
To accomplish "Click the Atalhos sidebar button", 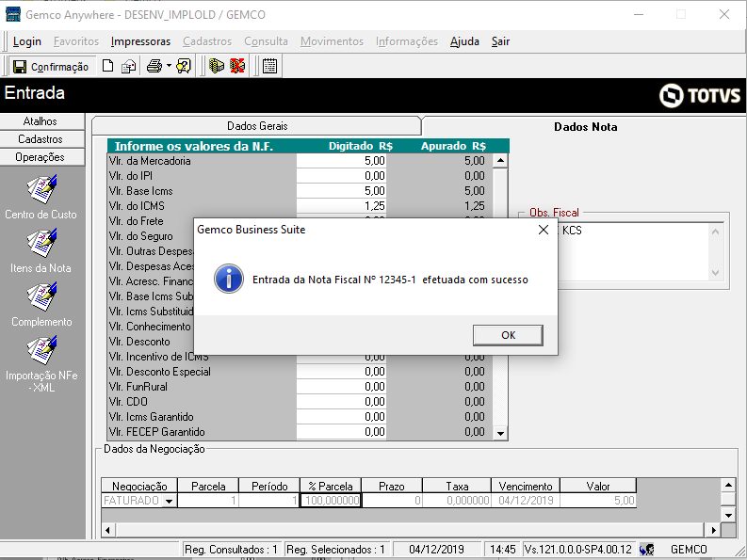I will pyautogui.click(x=42, y=121).
